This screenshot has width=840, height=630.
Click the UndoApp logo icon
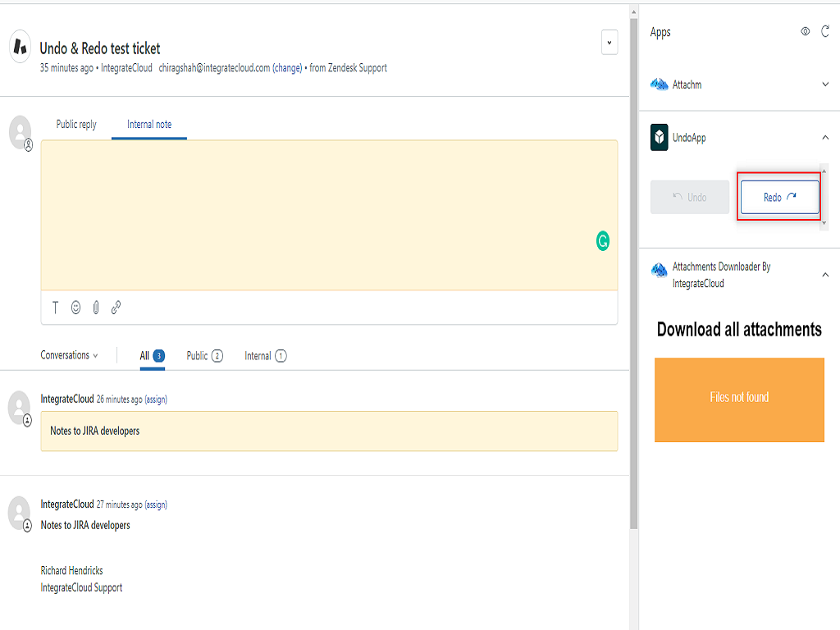point(660,138)
